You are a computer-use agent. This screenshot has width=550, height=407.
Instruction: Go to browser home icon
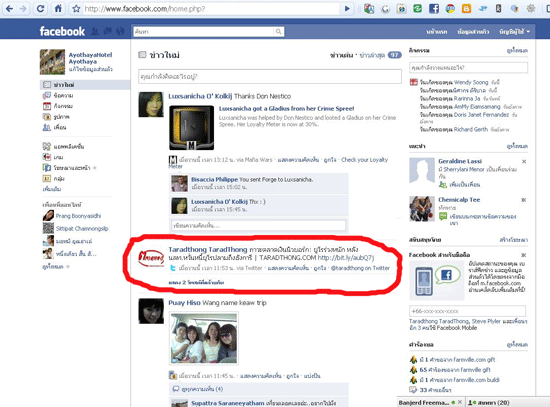tap(58, 8)
